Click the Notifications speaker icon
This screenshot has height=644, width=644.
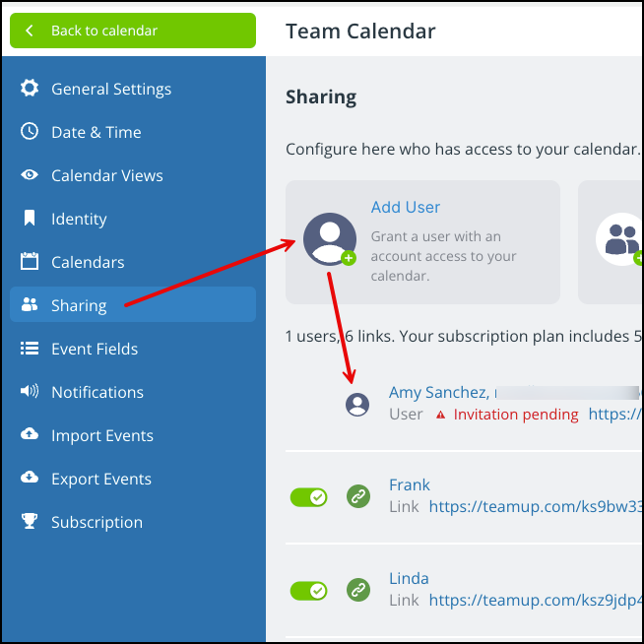click(x=30, y=392)
